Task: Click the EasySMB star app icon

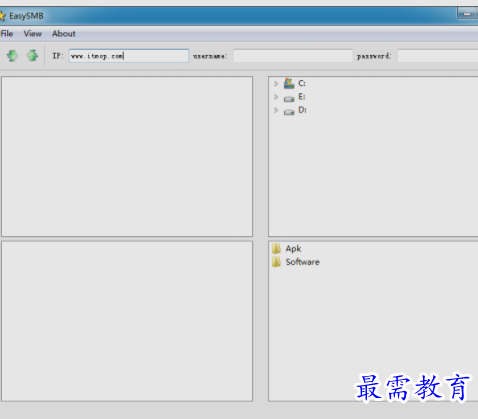Action: [2, 16]
